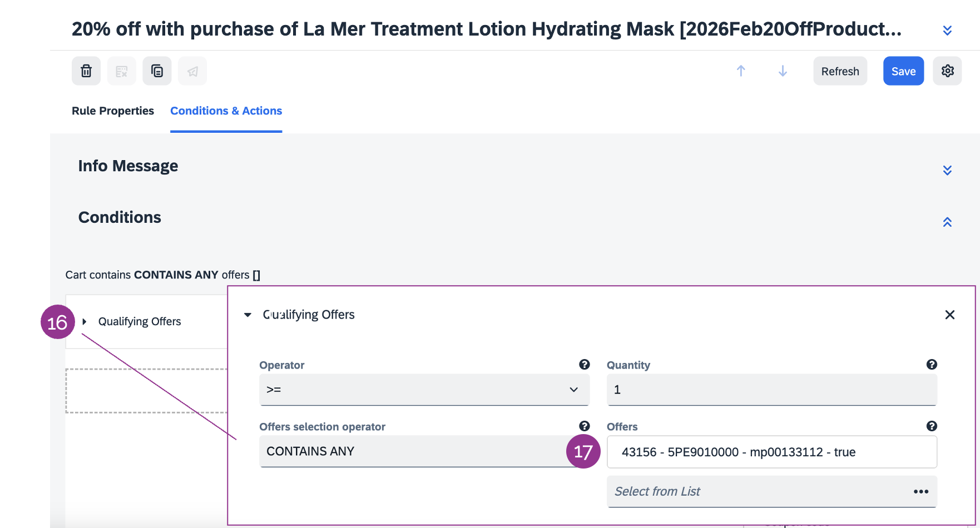Expand the rule title header chevron
Screen dimensions: 980x528
tap(947, 30)
